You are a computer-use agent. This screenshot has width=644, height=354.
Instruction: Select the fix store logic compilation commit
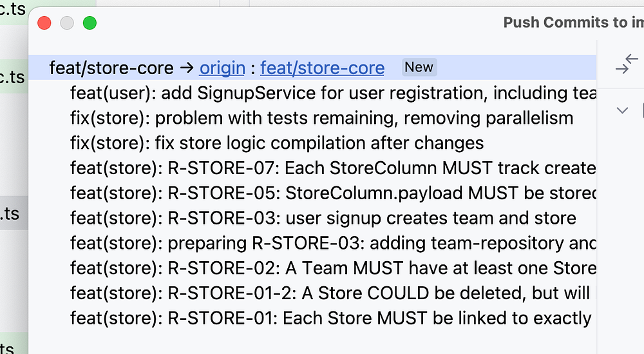[x=277, y=143]
